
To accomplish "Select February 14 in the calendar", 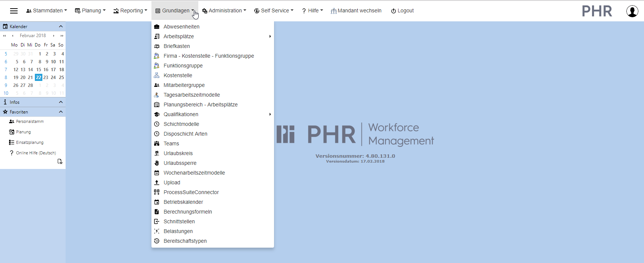I will tap(31, 70).
